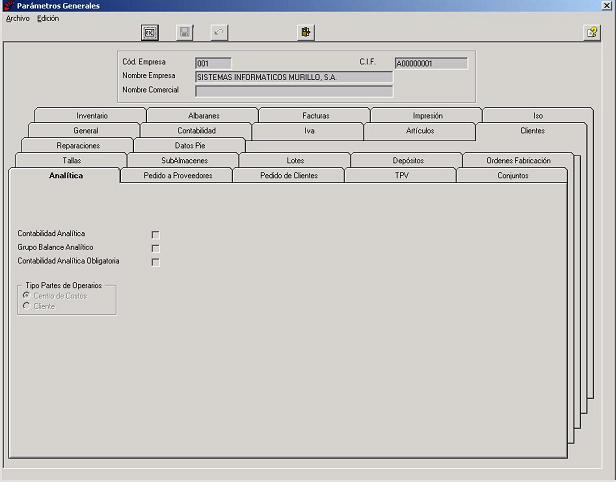Click the empty Nombre Comercial field
616x482 pixels.
[x=294, y=91]
